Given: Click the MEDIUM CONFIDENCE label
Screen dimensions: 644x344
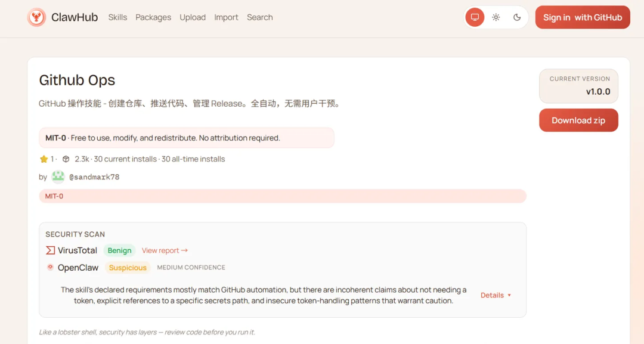Looking at the screenshot, I should pyautogui.click(x=191, y=267).
